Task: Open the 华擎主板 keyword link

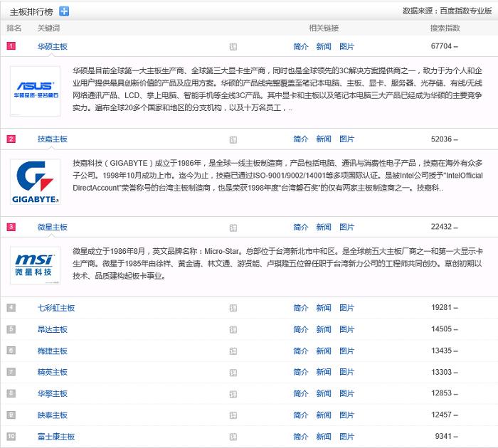Action: pyautogui.click(x=53, y=394)
